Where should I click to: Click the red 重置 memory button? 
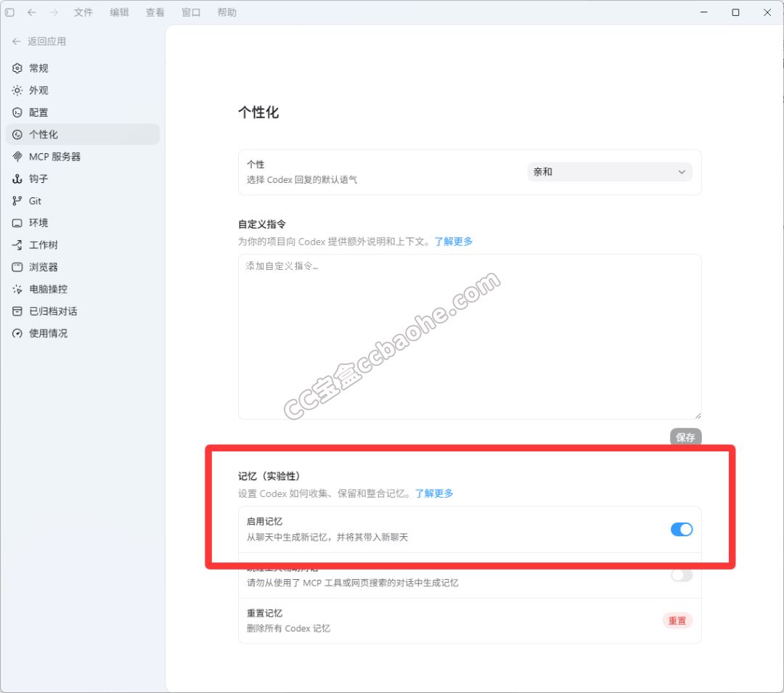click(677, 620)
